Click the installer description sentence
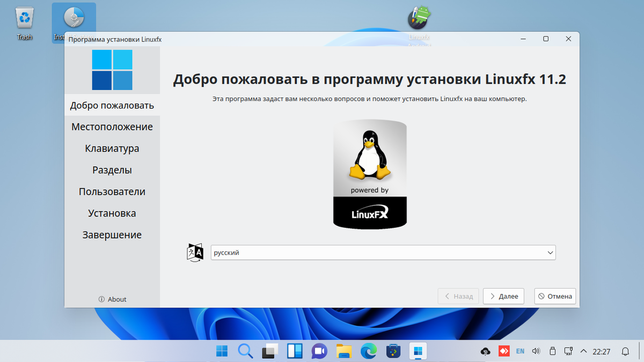 point(370,99)
